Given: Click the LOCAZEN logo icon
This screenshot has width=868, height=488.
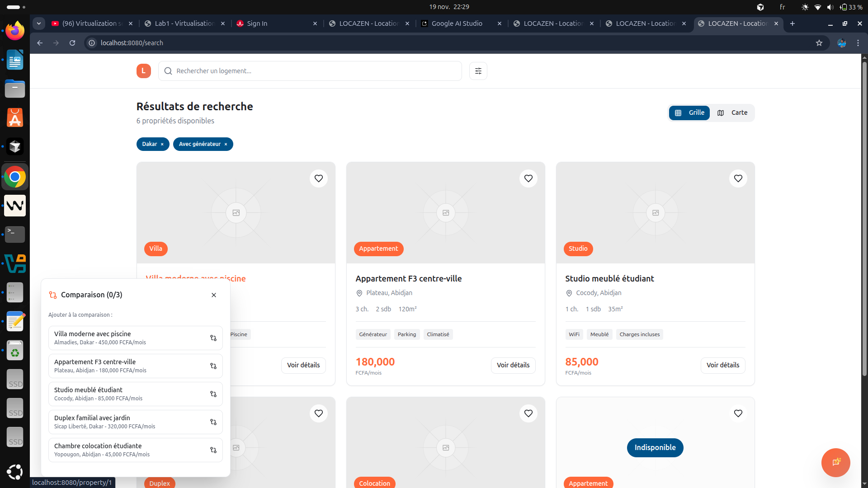Looking at the screenshot, I should pyautogui.click(x=143, y=71).
